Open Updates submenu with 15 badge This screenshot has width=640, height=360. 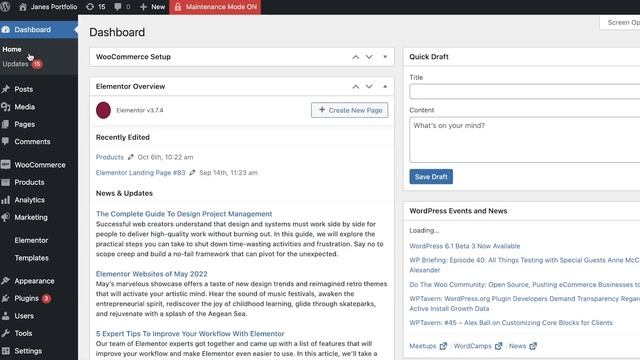point(22,64)
